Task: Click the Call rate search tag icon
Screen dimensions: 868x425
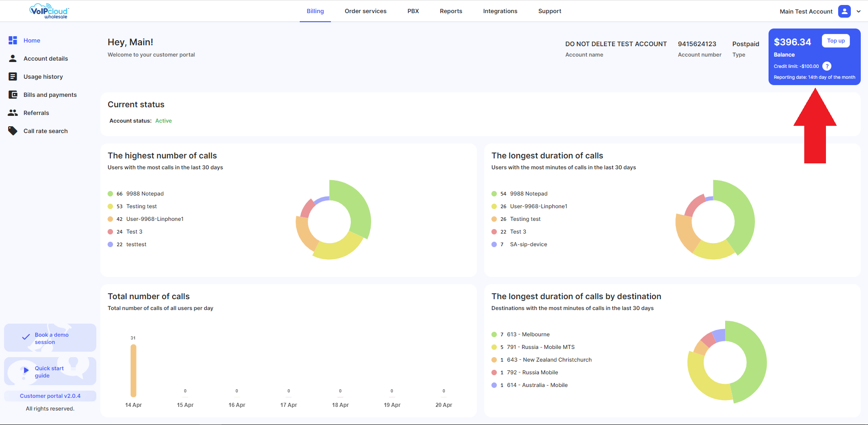Action: (13, 131)
